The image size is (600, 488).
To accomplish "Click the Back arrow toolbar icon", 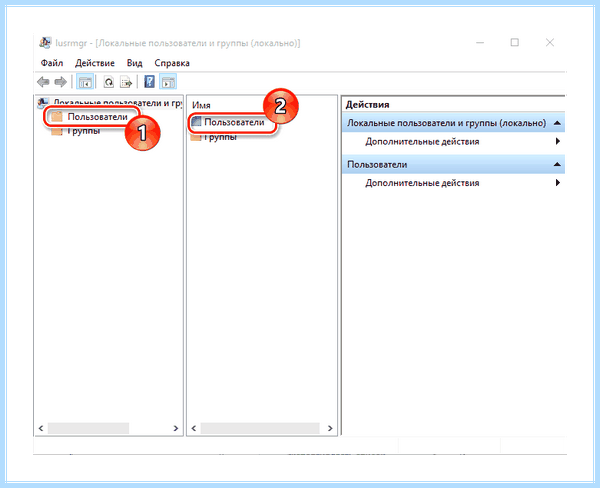I will [43, 82].
